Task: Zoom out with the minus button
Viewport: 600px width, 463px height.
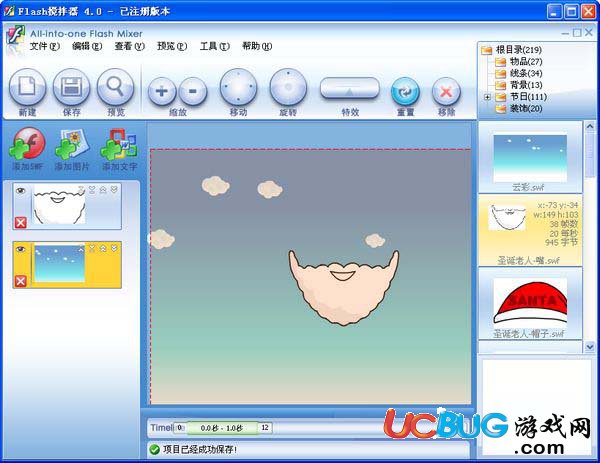Action: [193, 91]
